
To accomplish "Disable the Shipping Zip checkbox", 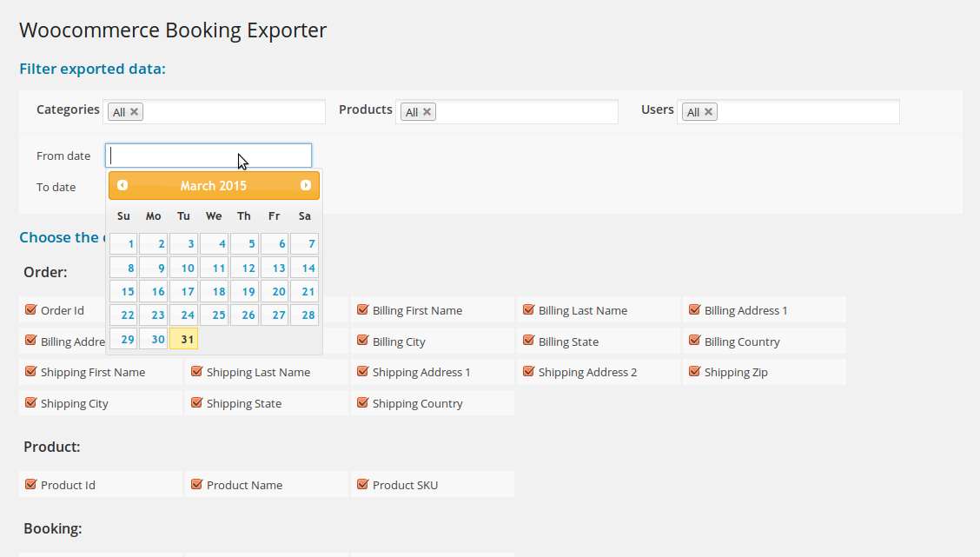I will [x=694, y=371].
